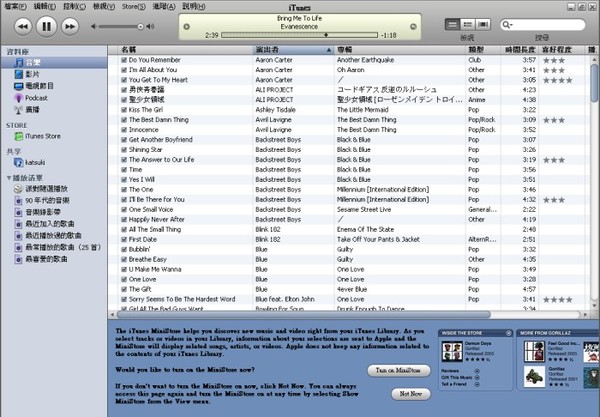Skip to next track with forward button
600x417 pixels.
70,26
